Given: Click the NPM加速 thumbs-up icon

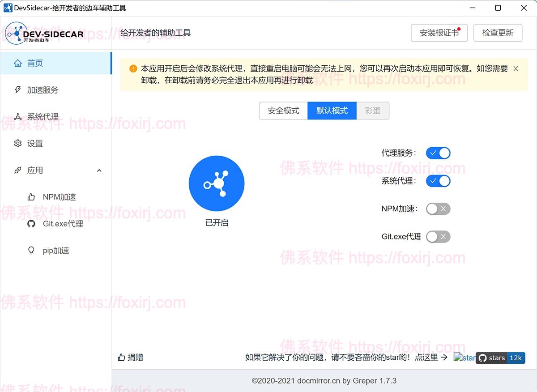Looking at the screenshot, I should tap(31, 196).
